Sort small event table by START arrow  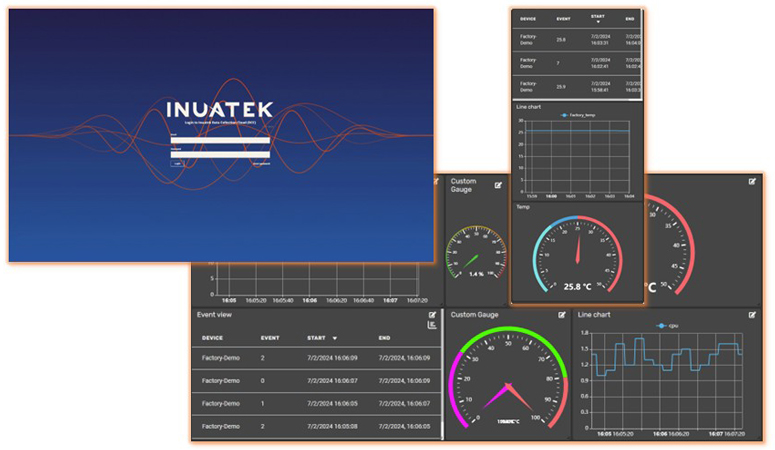pyautogui.click(x=598, y=22)
